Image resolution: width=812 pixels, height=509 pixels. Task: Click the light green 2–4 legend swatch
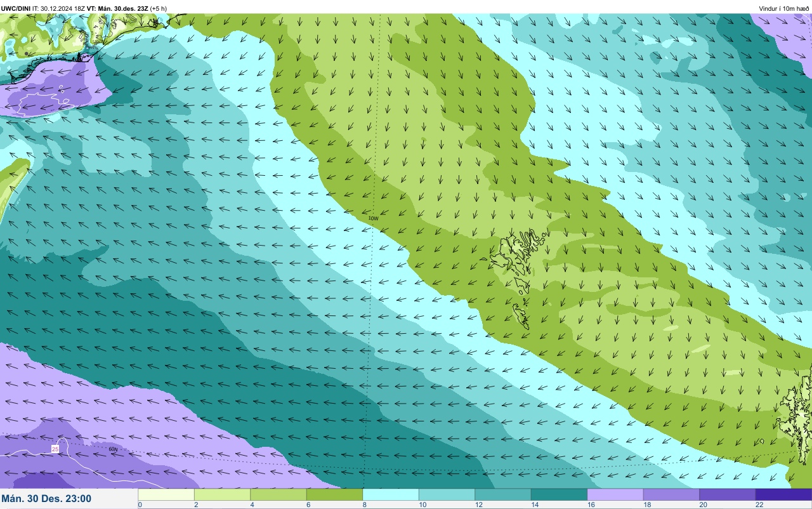coord(222,494)
